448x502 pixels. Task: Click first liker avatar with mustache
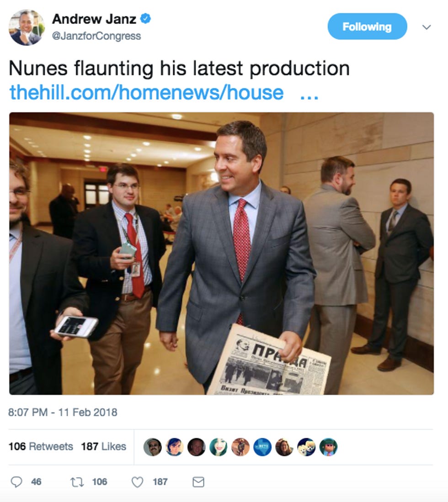click(x=153, y=447)
